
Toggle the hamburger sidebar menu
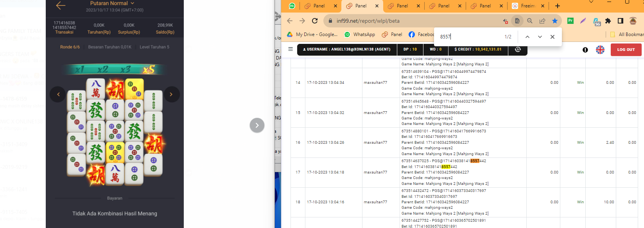291,49
